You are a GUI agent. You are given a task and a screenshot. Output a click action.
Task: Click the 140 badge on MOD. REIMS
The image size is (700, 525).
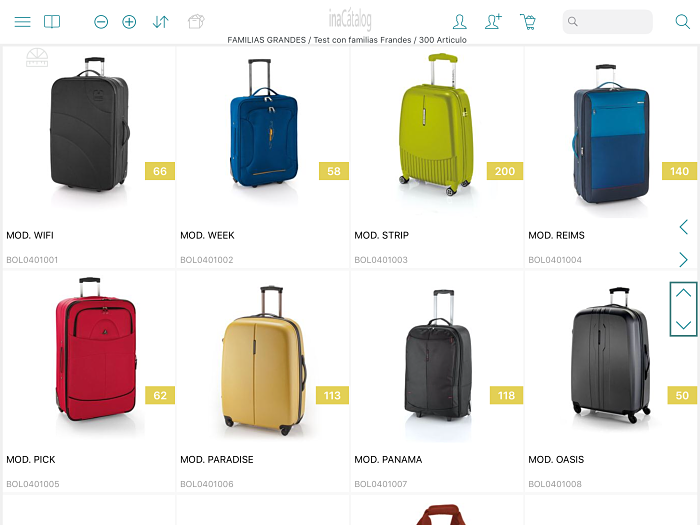point(679,171)
